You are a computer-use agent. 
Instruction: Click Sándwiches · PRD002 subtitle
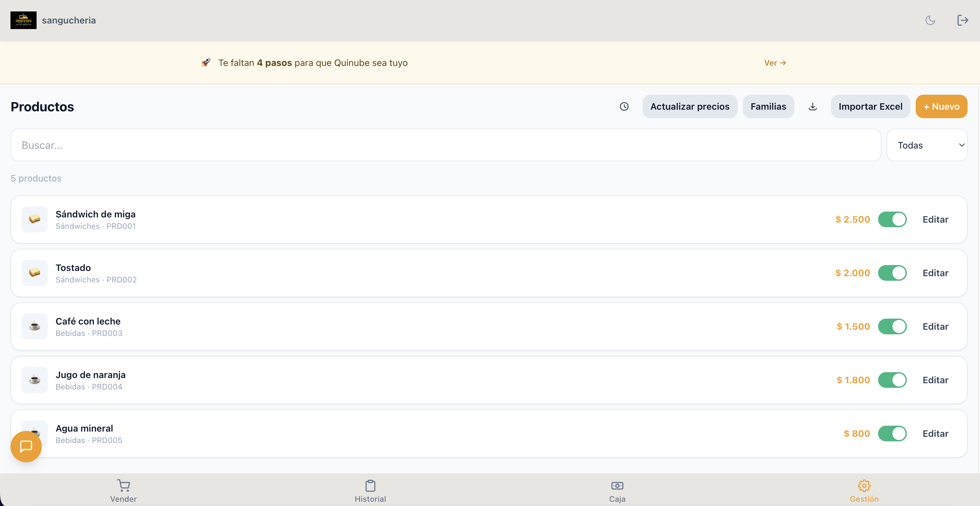[96, 280]
